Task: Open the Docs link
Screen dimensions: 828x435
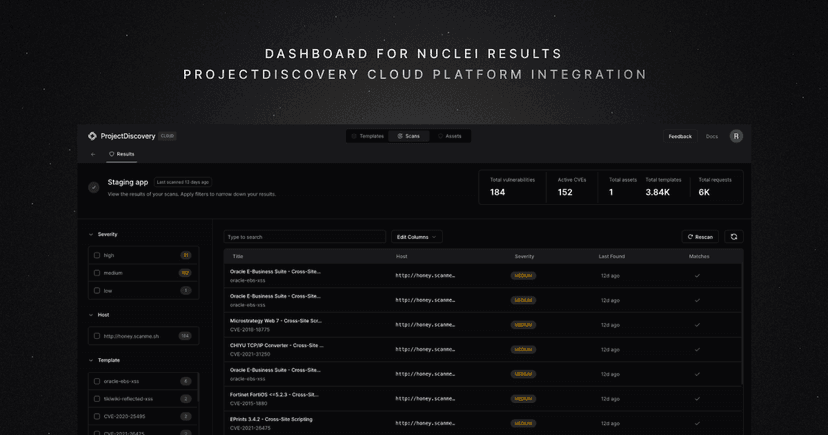Action: [x=712, y=136]
